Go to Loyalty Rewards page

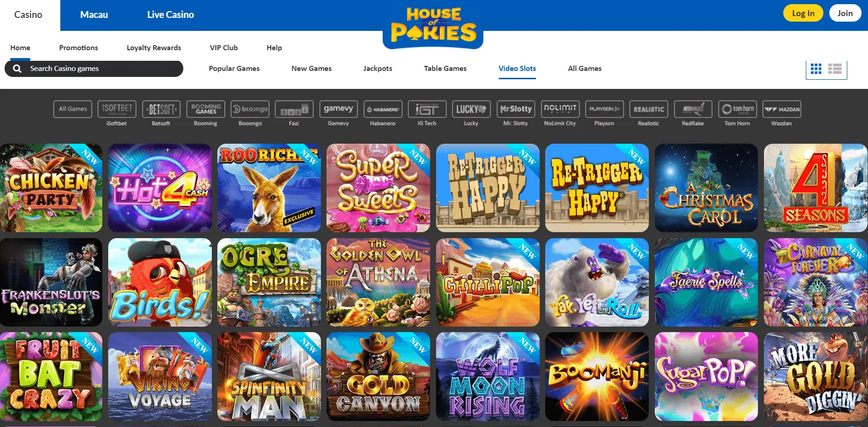pyautogui.click(x=154, y=48)
